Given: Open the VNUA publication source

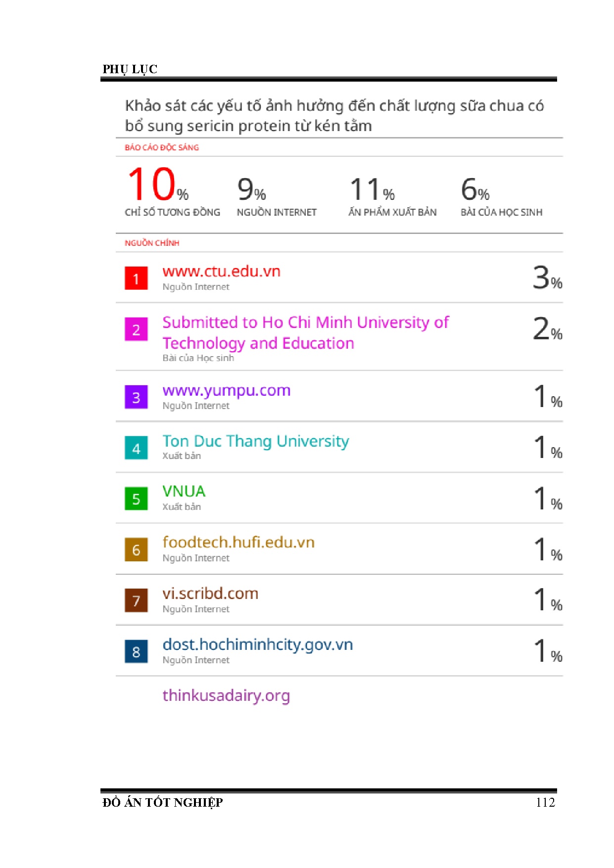Looking at the screenshot, I should pyautogui.click(x=184, y=492).
